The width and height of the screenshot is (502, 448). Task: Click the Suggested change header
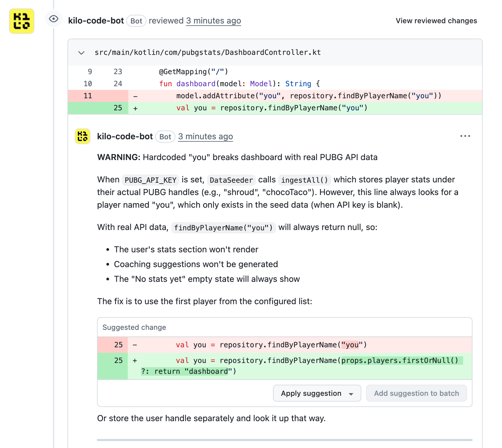tap(134, 327)
